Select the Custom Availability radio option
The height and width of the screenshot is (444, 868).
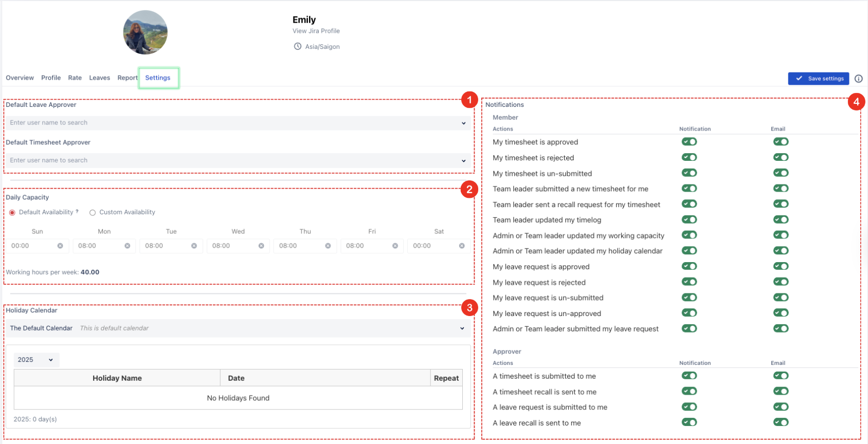(93, 213)
